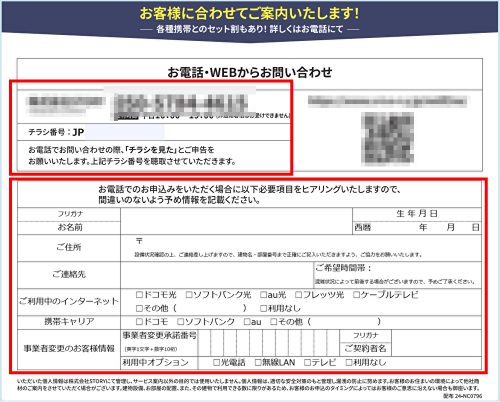The height and width of the screenshot is (402, 500).
Task: Click the 事業者変更承諾番号 digit boxes
Action: tap(269, 343)
